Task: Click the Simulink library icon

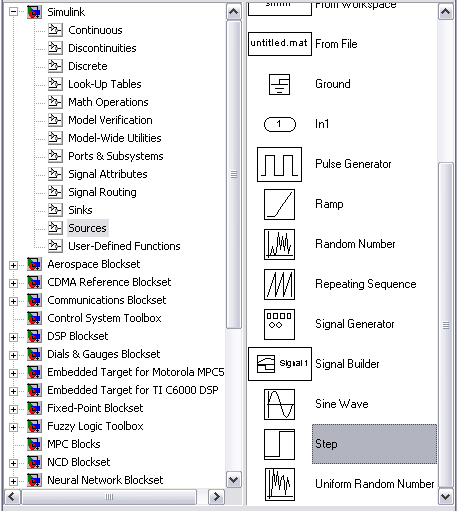Action: tap(34, 12)
